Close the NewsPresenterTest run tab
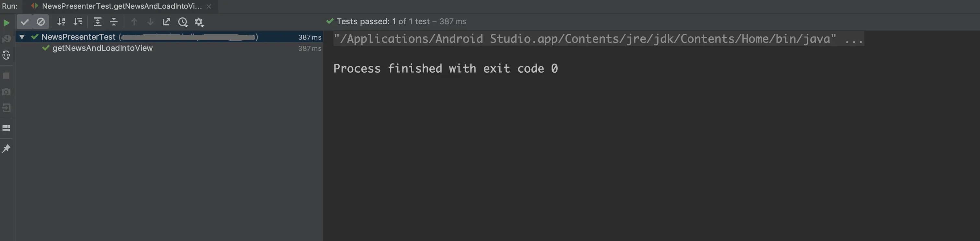 coord(209,6)
